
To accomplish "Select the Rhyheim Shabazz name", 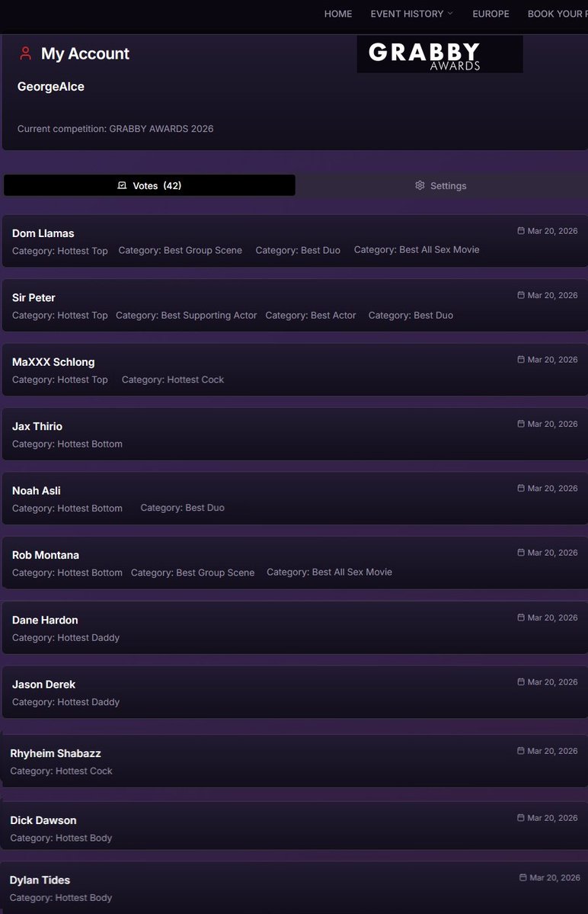I will [56, 753].
